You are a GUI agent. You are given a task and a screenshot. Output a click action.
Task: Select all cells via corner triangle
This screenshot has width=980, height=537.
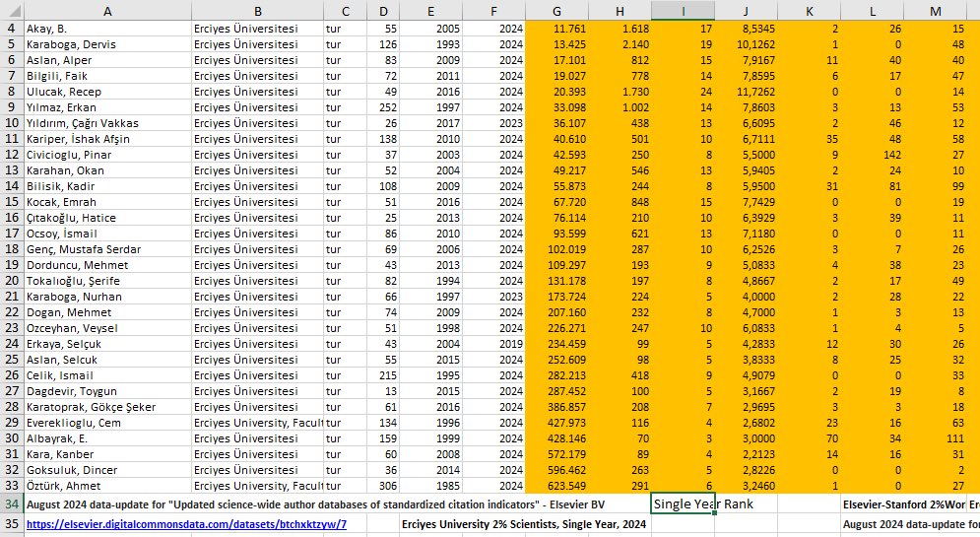point(12,11)
